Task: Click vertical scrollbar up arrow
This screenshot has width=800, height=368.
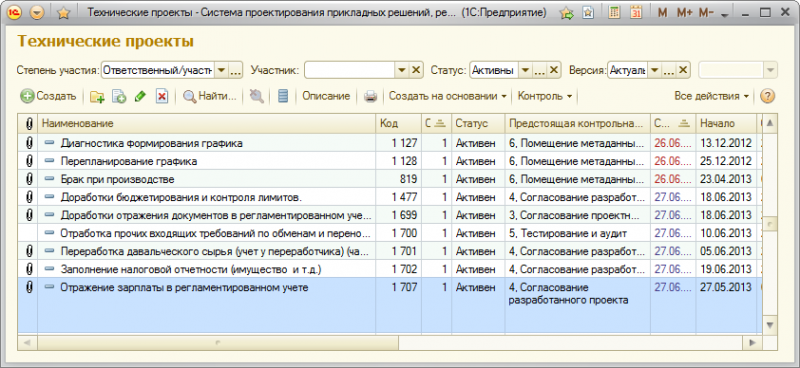Action: point(770,124)
